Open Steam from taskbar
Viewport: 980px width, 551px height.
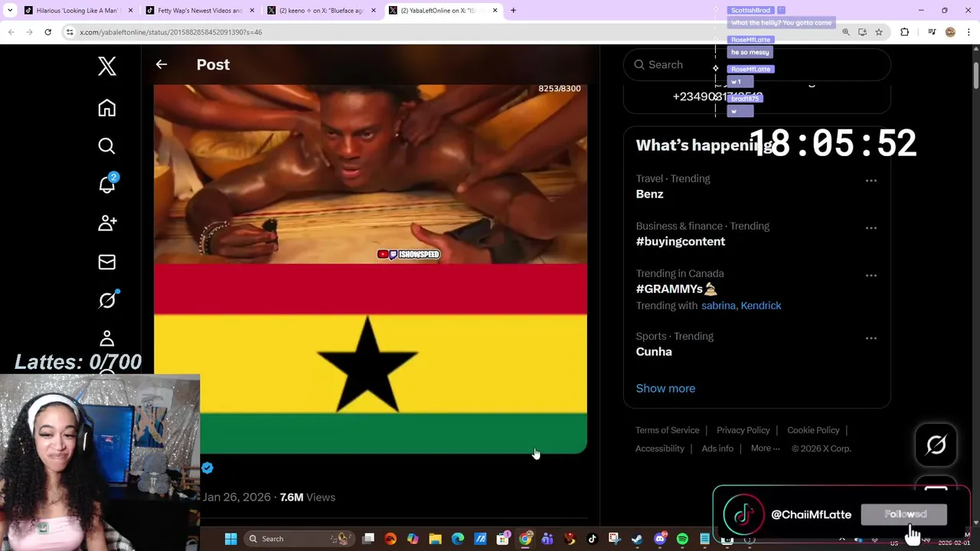(636, 539)
